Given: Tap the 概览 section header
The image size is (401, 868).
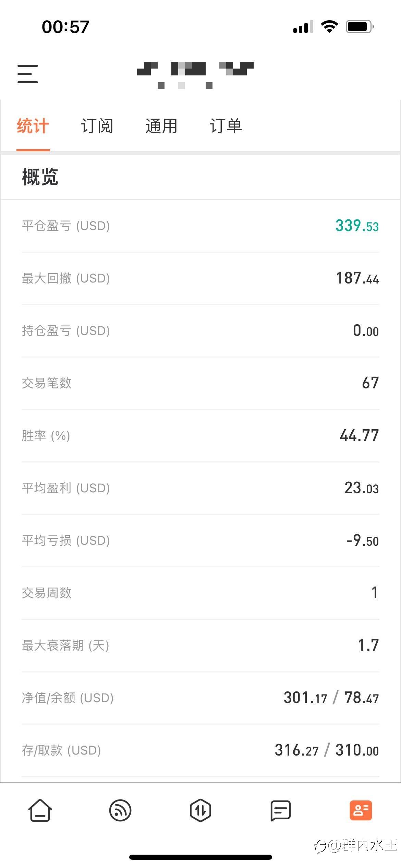Looking at the screenshot, I should (x=40, y=177).
